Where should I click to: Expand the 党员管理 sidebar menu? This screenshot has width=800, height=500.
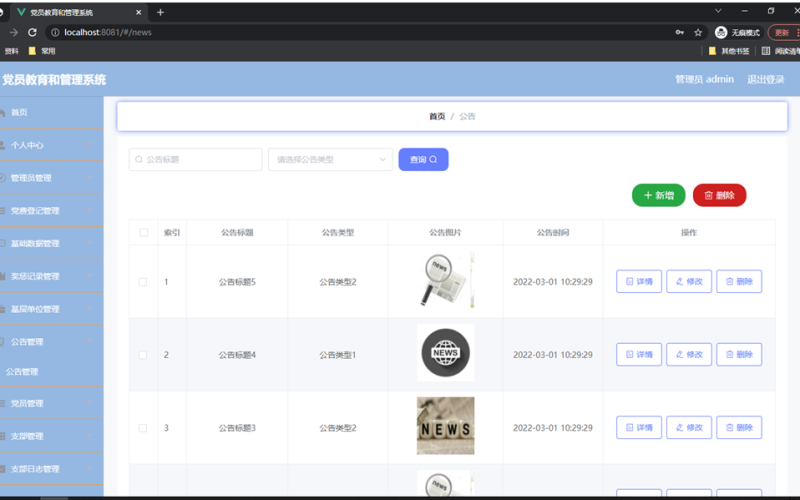pos(50,404)
